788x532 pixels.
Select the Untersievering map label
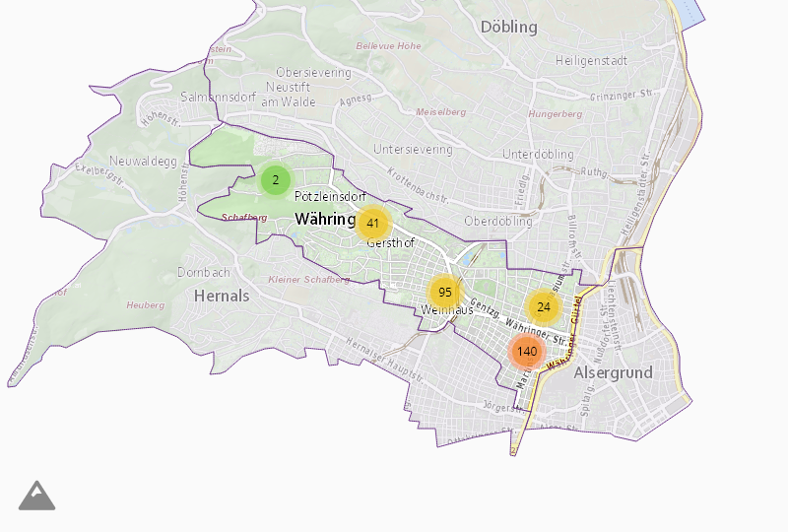(x=413, y=150)
